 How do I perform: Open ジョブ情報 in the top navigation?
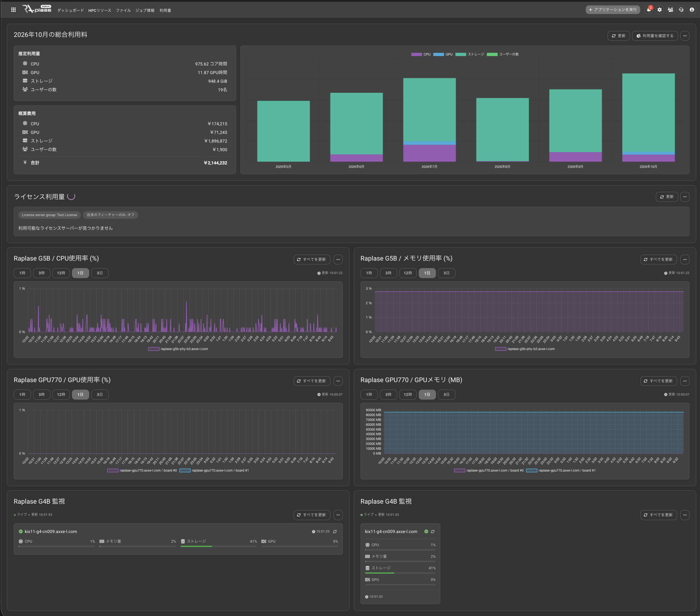145,10
